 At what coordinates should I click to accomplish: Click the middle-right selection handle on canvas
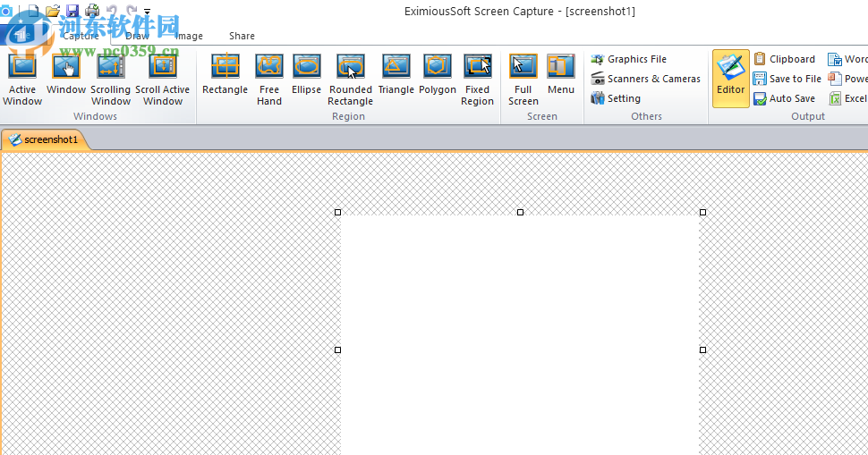tap(703, 350)
